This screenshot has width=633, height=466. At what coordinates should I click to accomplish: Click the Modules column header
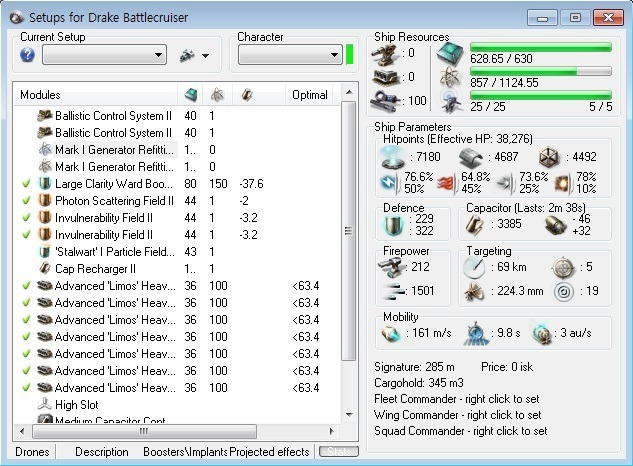coord(96,95)
